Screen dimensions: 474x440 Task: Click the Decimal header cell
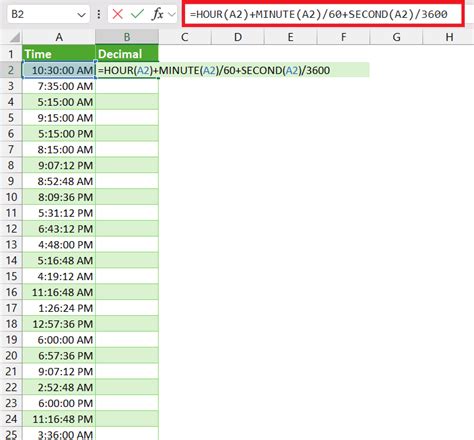click(127, 54)
